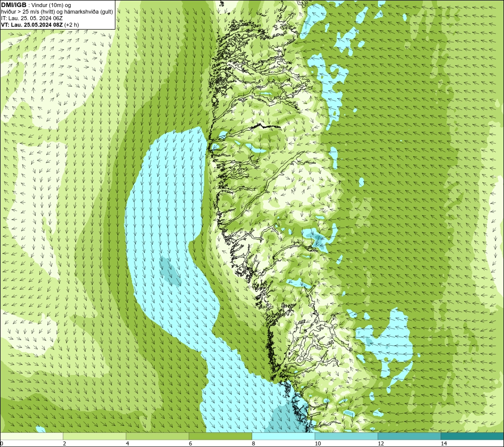Viewport: 504px width, 447px height.
Task: Click the 10–12 m/s cyan band
Action: [x=346, y=436]
